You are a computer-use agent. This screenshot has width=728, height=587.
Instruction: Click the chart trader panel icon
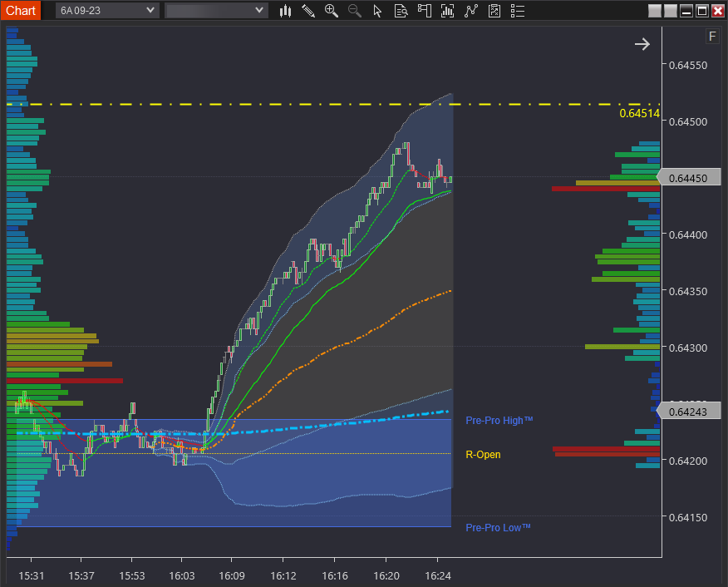coord(425,11)
